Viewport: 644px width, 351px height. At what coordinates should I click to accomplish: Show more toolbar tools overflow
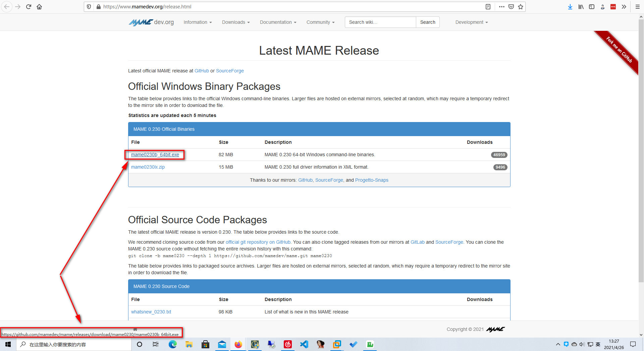coord(624,7)
